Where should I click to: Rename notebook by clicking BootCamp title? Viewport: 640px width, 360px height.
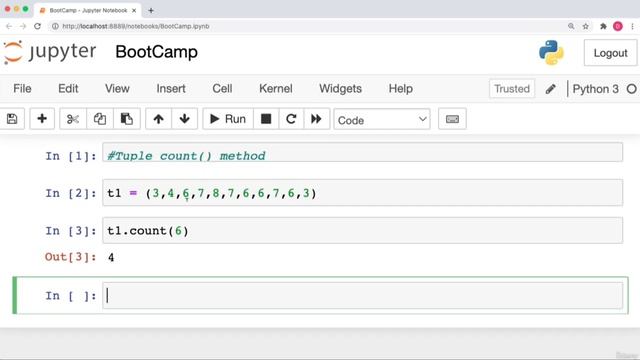[156, 52]
